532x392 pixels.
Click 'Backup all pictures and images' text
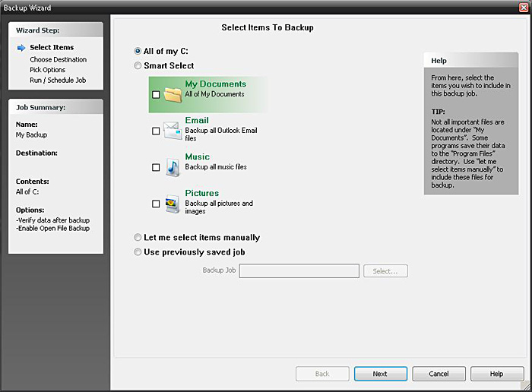219,207
